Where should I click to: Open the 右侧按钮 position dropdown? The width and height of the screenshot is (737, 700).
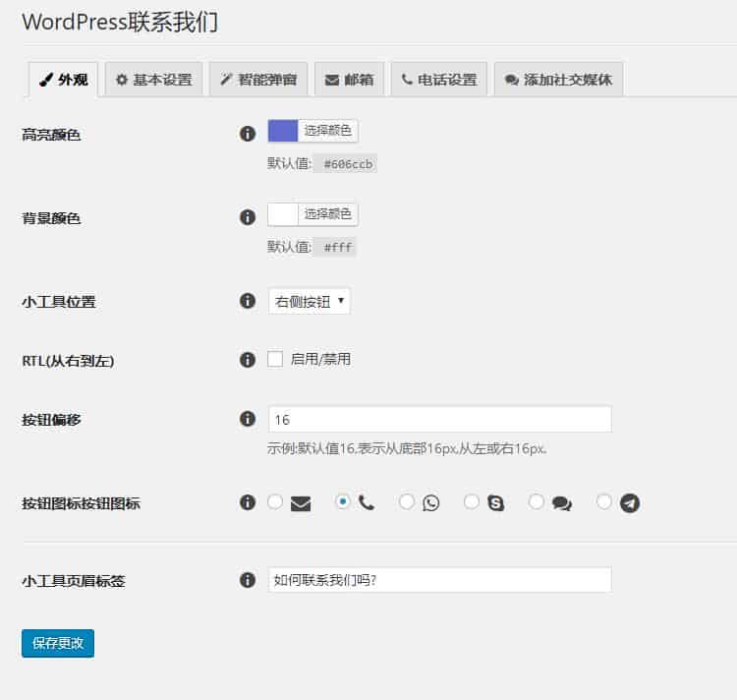click(x=310, y=301)
